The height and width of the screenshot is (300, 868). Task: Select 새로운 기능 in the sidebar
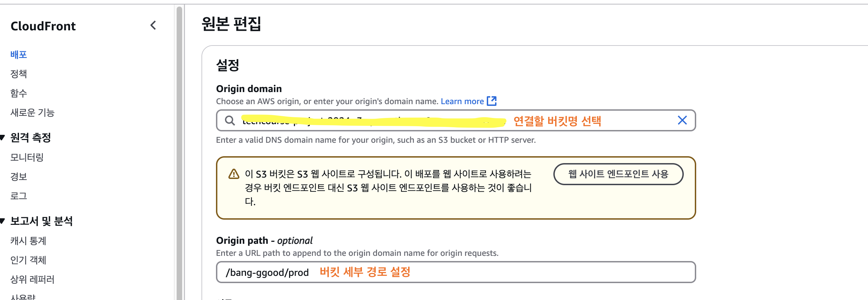coord(32,112)
